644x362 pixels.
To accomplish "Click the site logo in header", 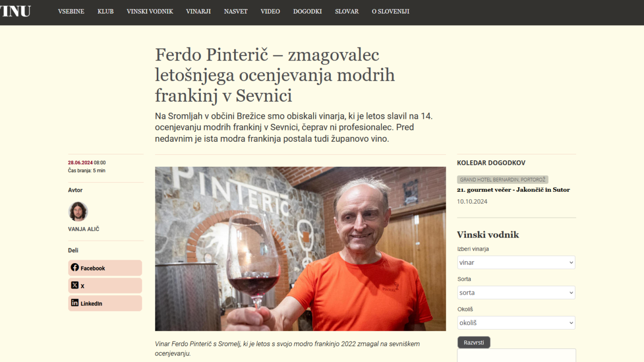I will click(15, 11).
